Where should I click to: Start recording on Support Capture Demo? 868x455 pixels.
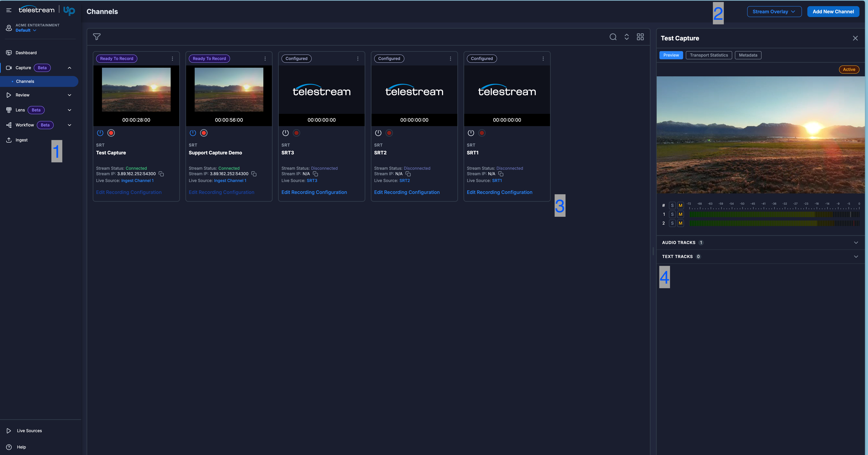(204, 133)
